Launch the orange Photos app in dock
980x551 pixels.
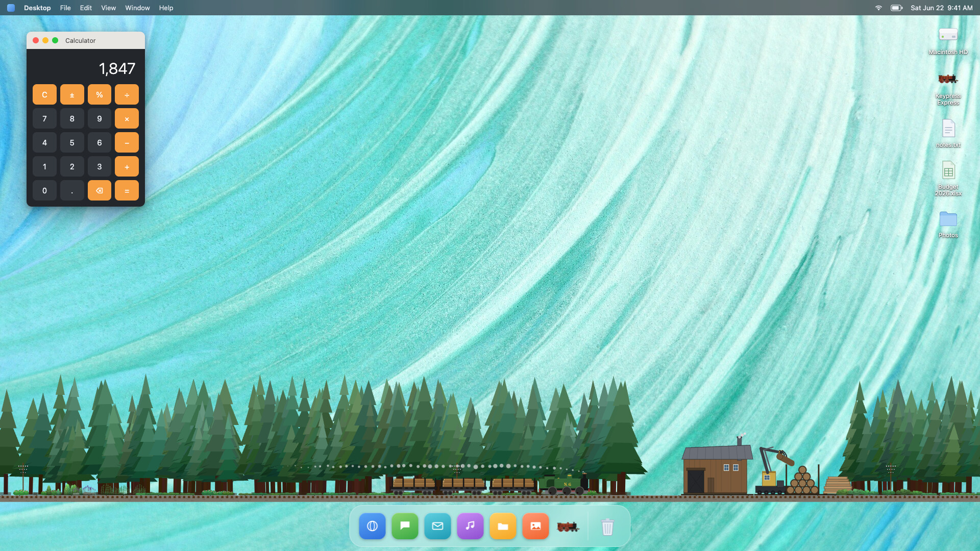pos(535,526)
